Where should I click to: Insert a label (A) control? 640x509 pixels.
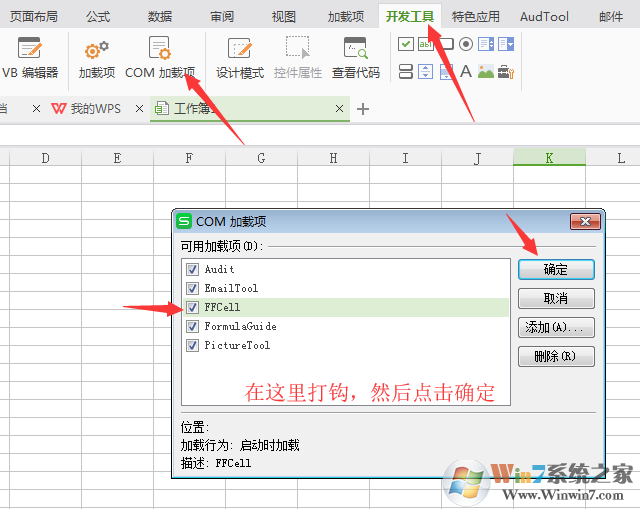click(466, 71)
